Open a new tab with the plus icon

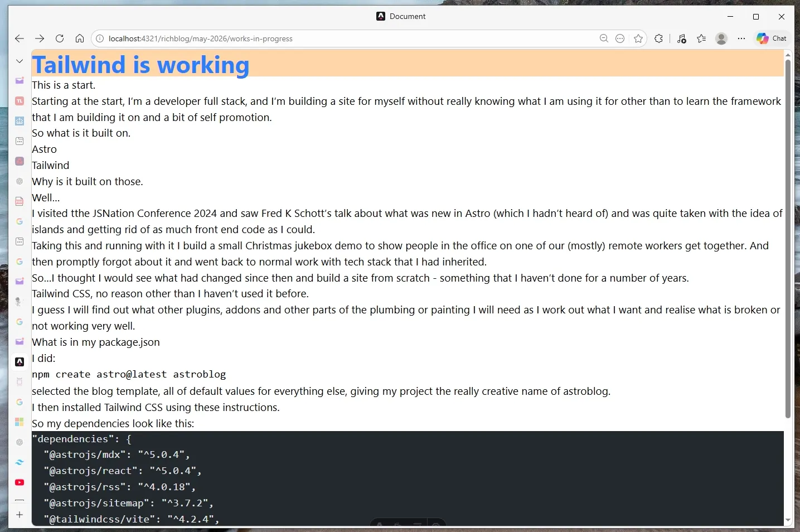tap(20, 515)
